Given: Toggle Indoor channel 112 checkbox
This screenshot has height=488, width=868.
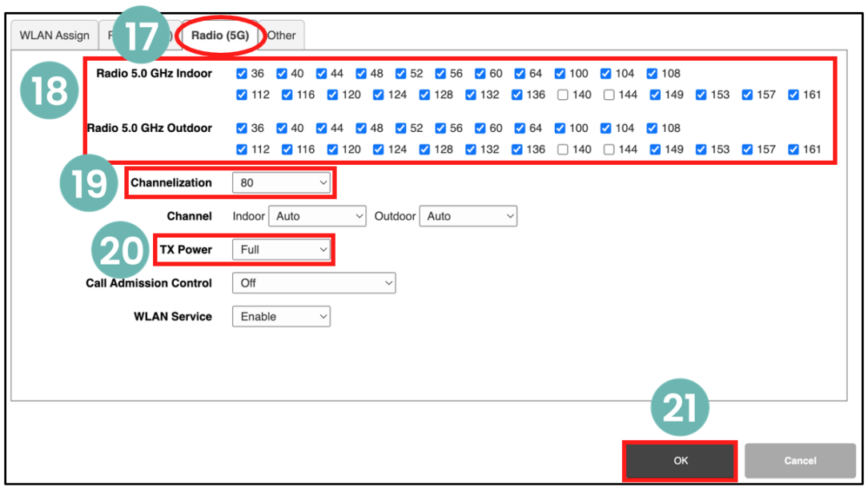Looking at the screenshot, I should point(241,95).
